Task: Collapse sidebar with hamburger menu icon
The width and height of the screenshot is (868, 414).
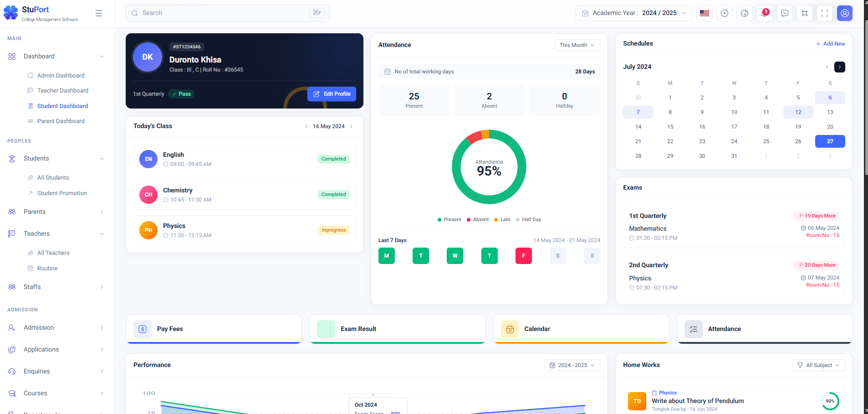Action: pyautogui.click(x=99, y=13)
